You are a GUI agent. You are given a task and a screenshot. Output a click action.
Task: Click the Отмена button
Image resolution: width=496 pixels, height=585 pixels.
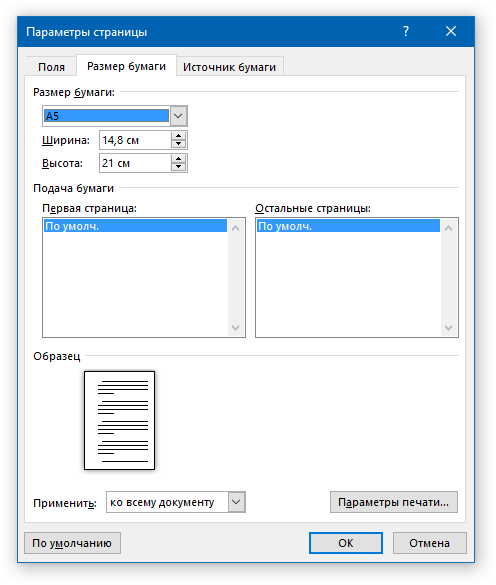click(x=430, y=543)
